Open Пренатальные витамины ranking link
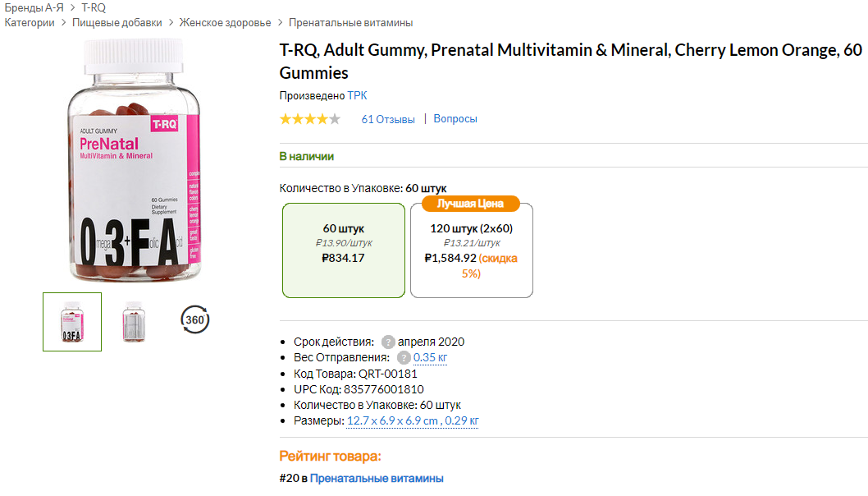Screen dimensions: 868x496 pos(377,478)
